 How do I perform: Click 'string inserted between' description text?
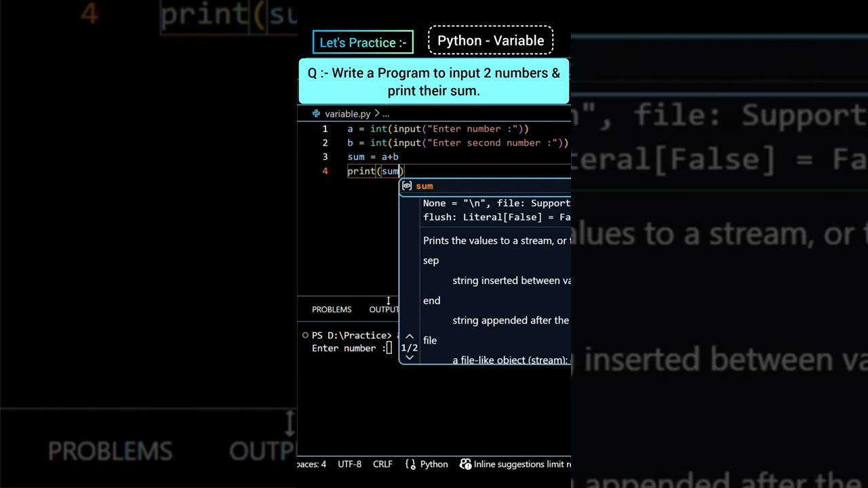coord(511,281)
